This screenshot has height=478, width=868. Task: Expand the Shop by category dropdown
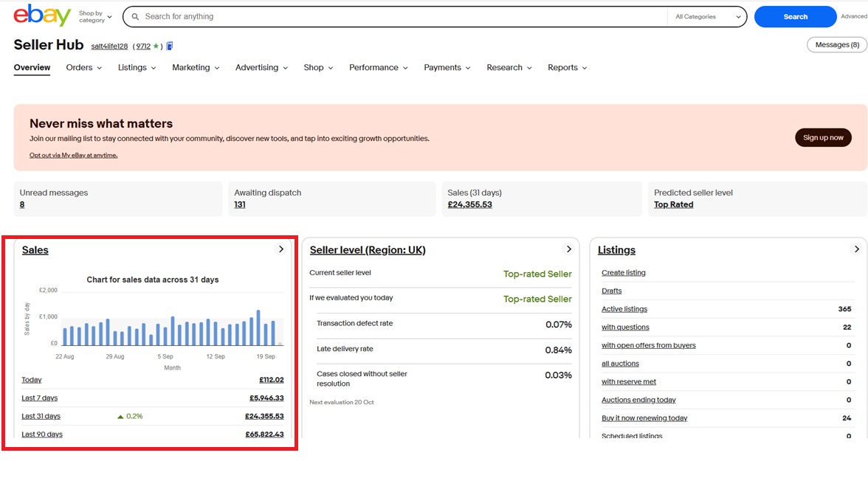click(95, 16)
